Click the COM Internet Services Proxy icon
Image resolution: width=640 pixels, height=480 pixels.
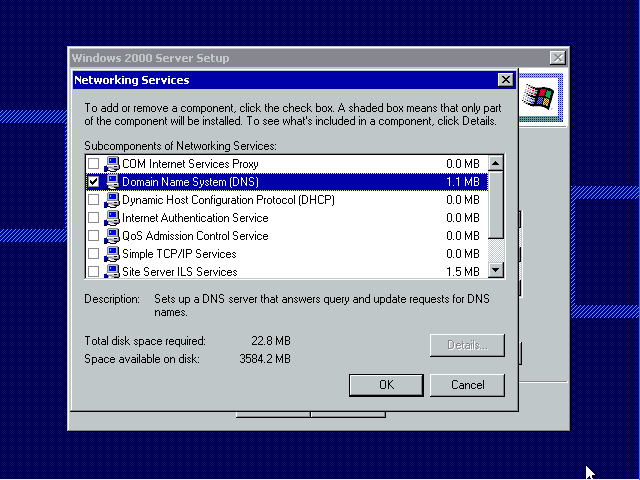111,164
